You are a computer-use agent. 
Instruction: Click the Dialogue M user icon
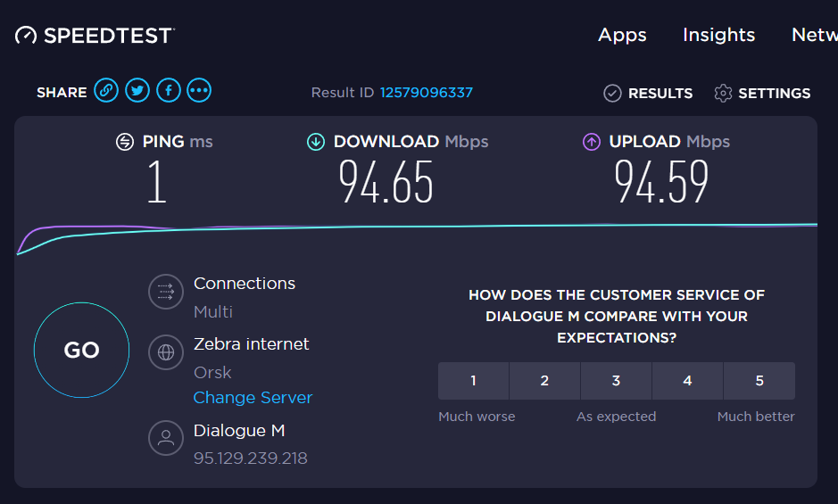point(166,438)
